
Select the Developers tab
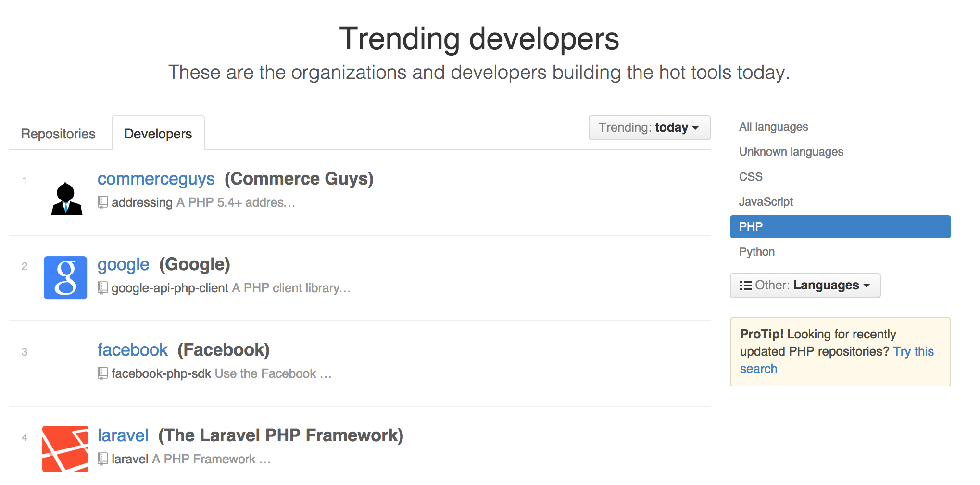coord(158,134)
